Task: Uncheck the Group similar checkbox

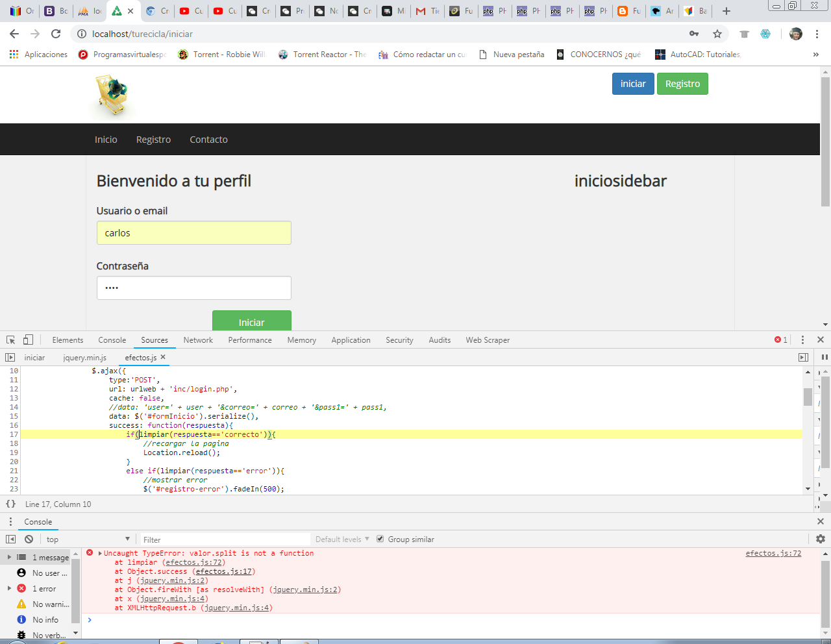Action: 380,539
